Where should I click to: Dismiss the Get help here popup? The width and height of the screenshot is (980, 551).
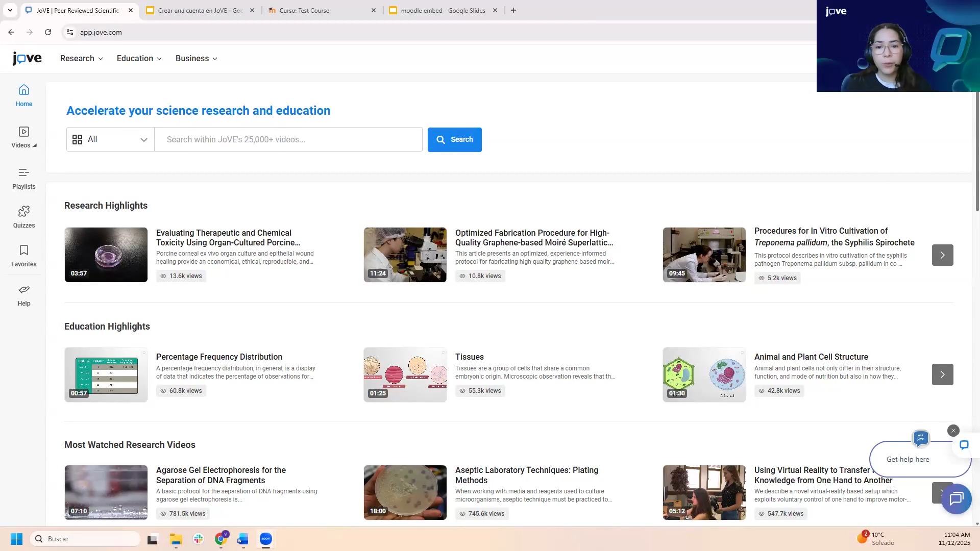[953, 431]
